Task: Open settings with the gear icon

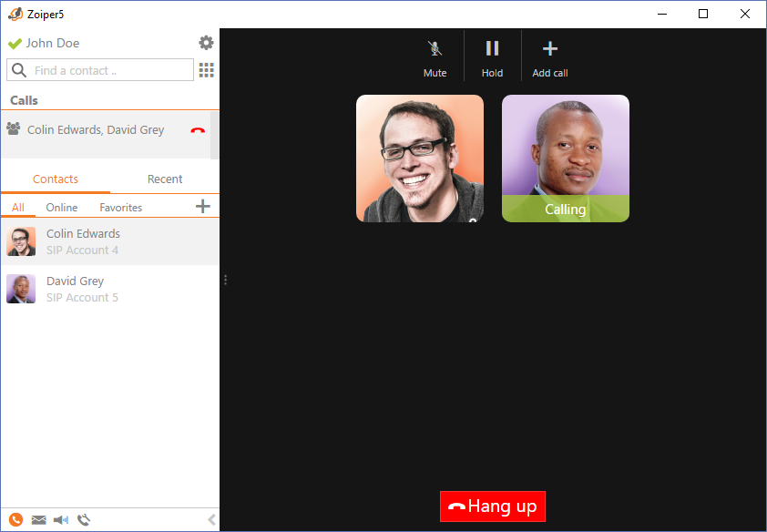Action: click(206, 43)
